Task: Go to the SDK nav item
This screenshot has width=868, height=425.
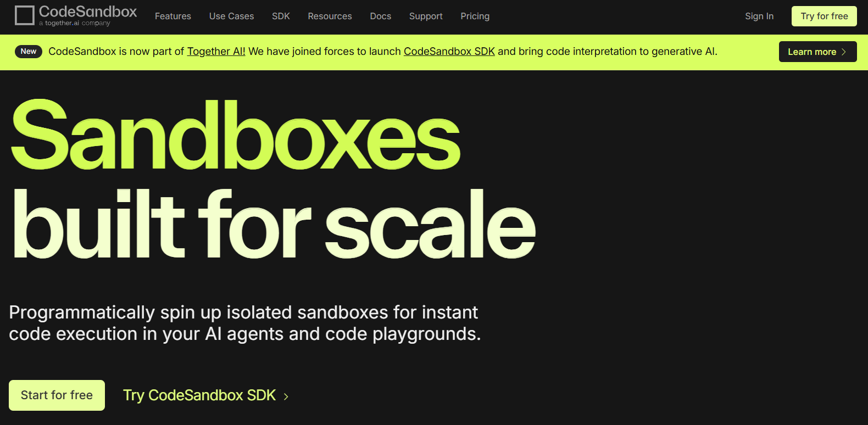Action: 281,16
